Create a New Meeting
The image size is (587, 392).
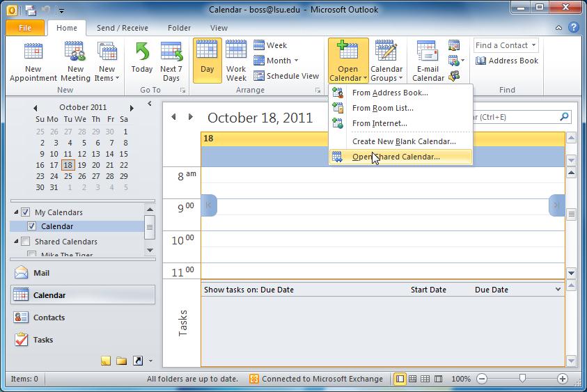point(75,61)
